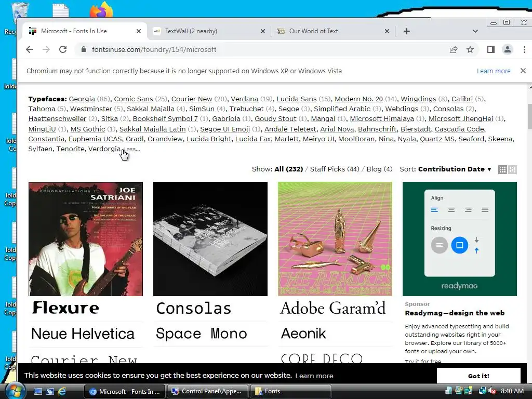Click the muted volume tray icon
The height and width of the screenshot is (399, 532).
pyautogui.click(x=491, y=391)
